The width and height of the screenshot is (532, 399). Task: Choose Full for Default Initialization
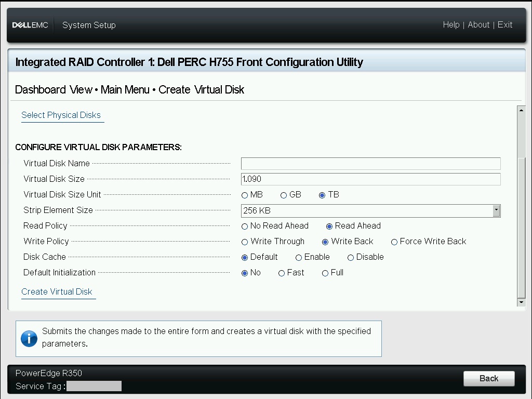pyautogui.click(x=325, y=273)
